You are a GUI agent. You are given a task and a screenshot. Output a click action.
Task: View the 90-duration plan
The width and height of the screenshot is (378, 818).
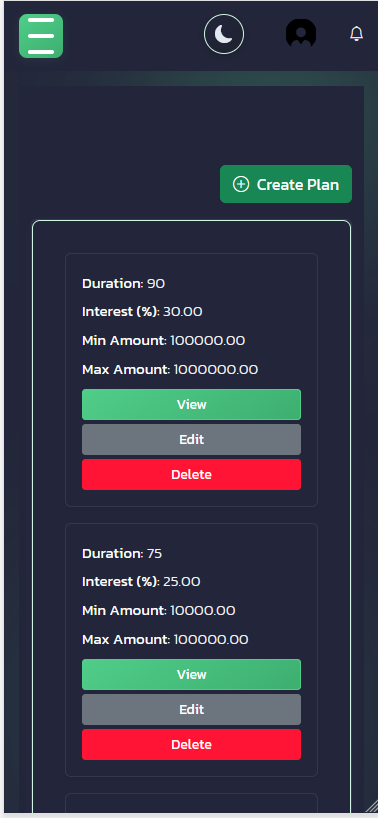pyautogui.click(x=191, y=404)
